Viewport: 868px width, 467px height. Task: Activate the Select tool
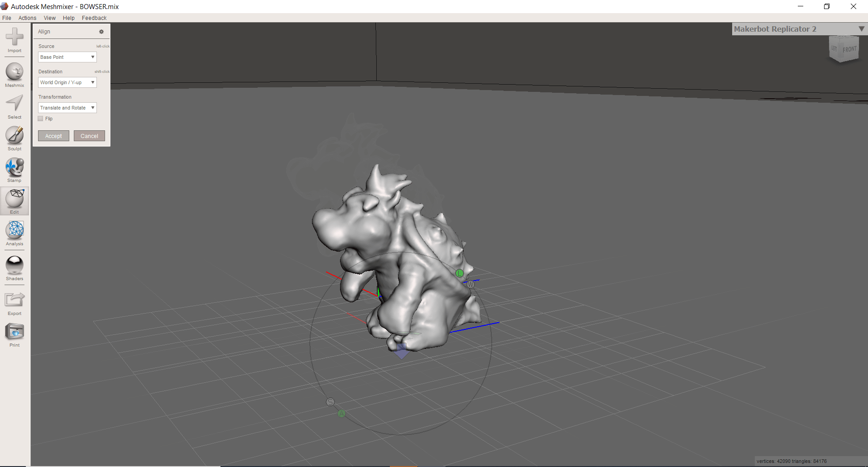pyautogui.click(x=14, y=107)
